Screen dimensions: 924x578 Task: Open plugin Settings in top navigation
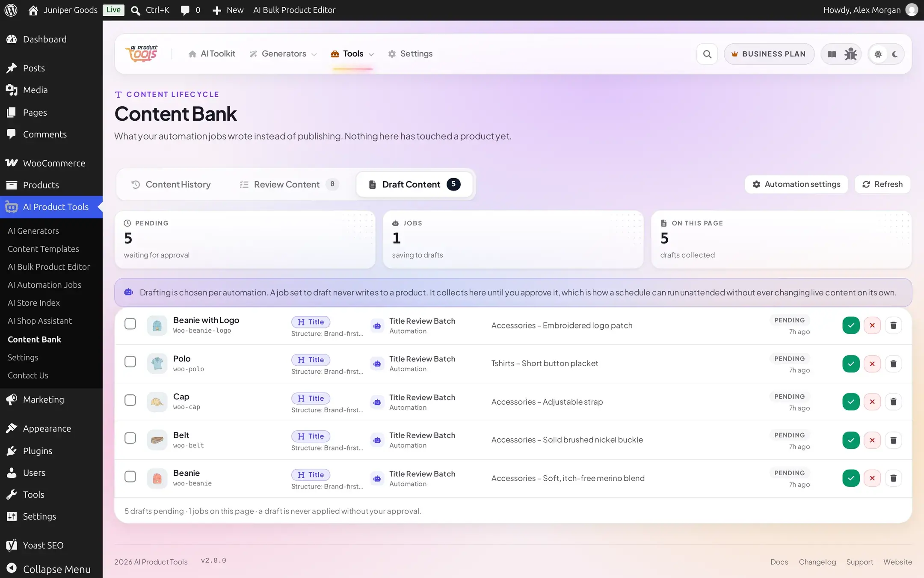(x=410, y=54)
